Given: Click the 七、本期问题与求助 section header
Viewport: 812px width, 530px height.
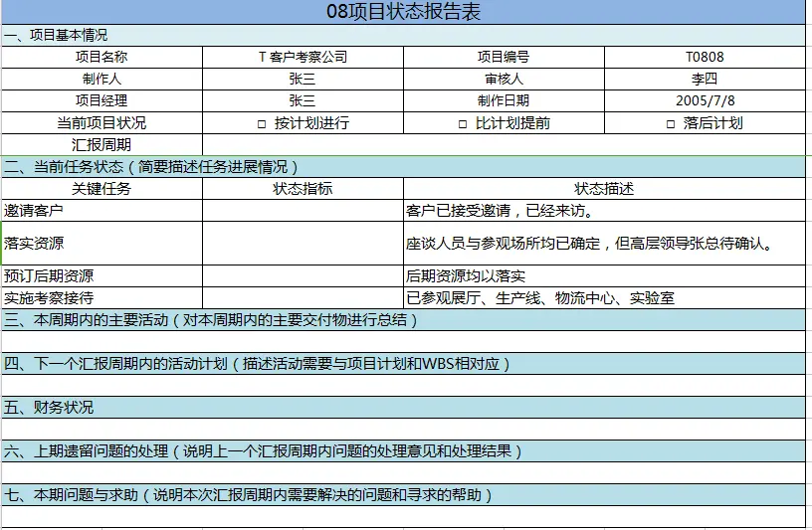Looking at the screenshot, I should click(x=403, y=495).
